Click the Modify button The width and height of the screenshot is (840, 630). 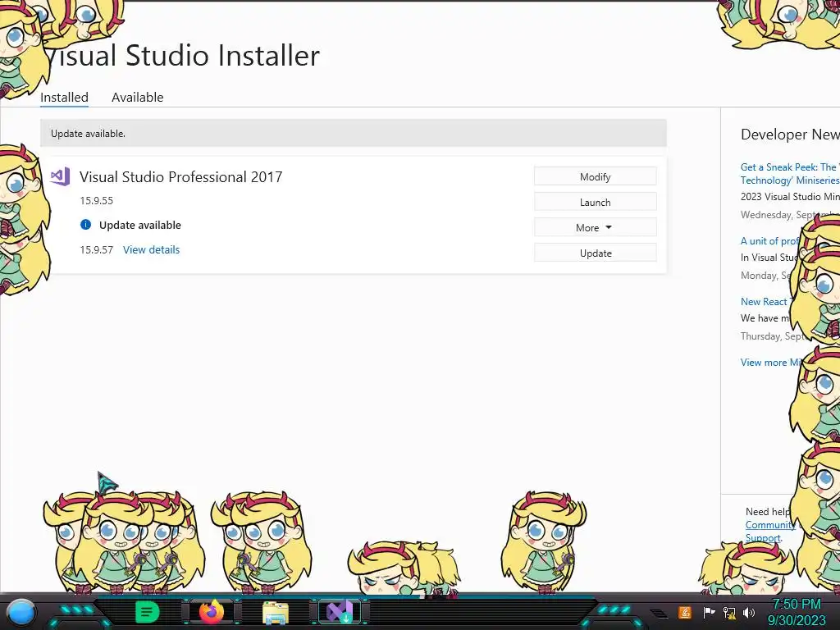(x=596, y=177)
